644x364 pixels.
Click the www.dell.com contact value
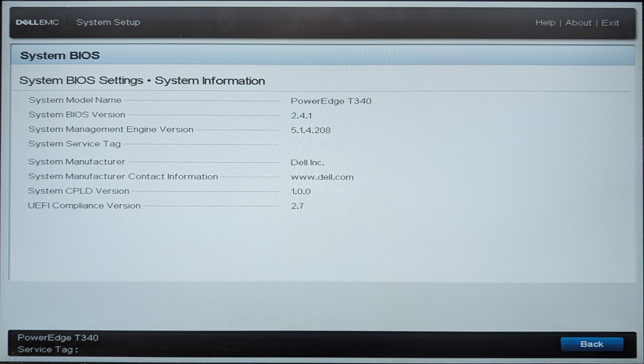click(322, 177)
